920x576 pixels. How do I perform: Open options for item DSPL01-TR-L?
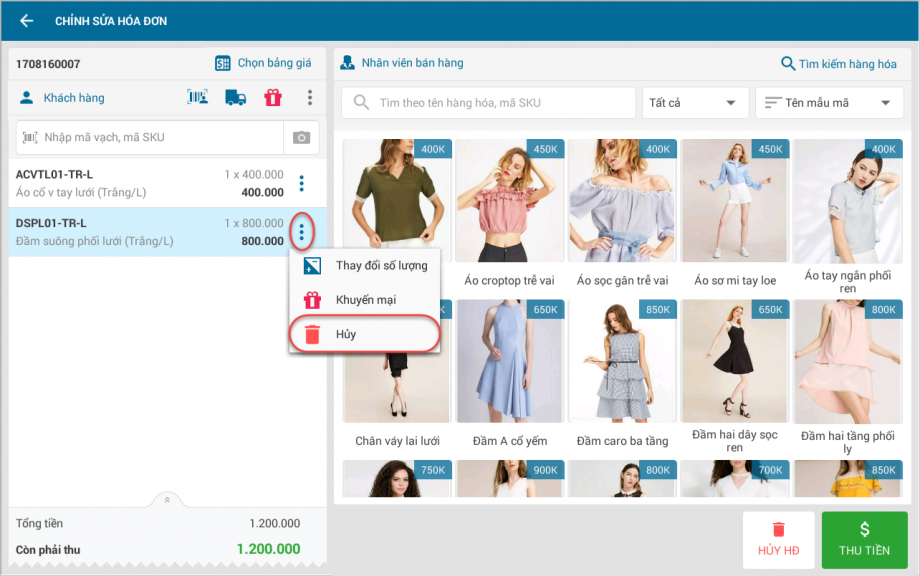[302, 232]
